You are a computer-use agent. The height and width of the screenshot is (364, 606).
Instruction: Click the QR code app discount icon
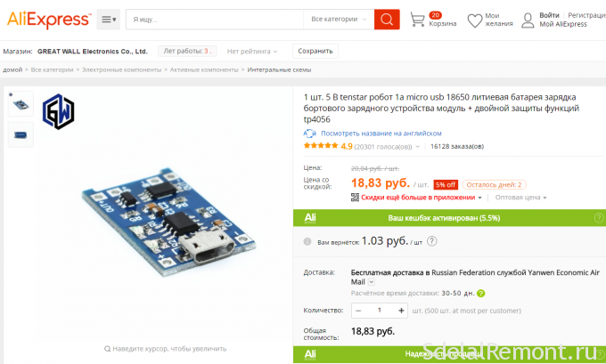tap(355, 198)
